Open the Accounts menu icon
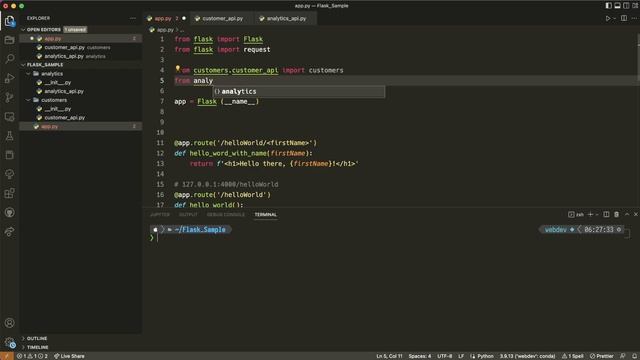 coord(9,323)
